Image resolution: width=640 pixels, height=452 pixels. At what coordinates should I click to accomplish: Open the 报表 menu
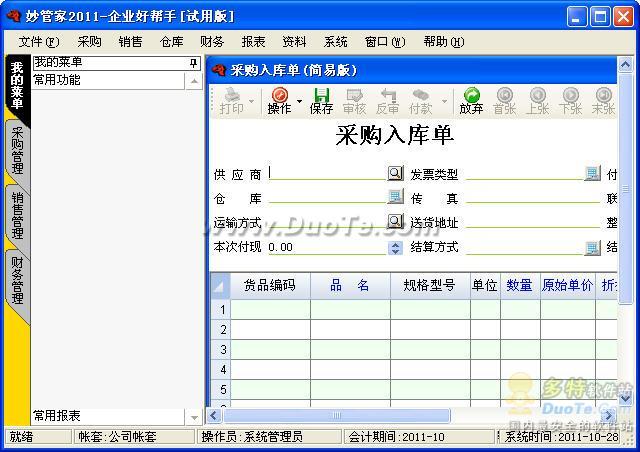253,42
